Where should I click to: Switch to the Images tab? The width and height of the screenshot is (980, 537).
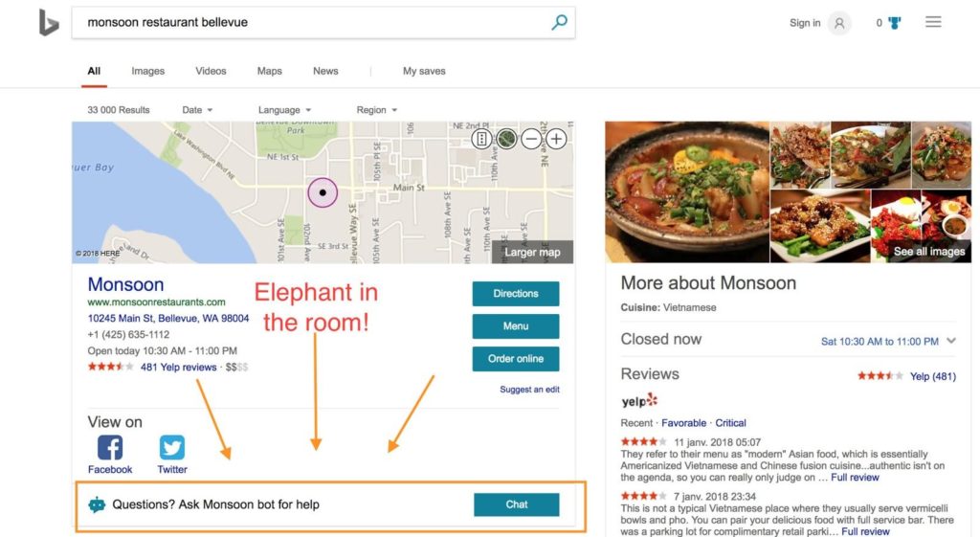point(148,71)
